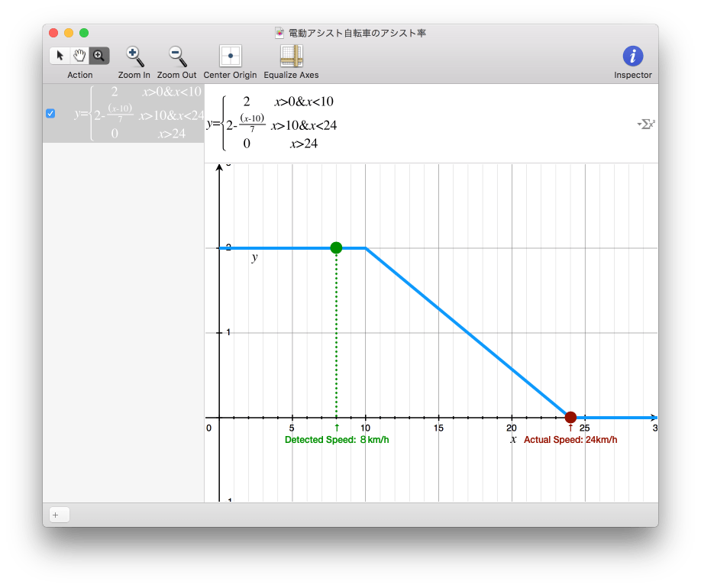This screenshot has width=701, height=588.
Task: Select the hand move tool
Action: tap(79, 56)
